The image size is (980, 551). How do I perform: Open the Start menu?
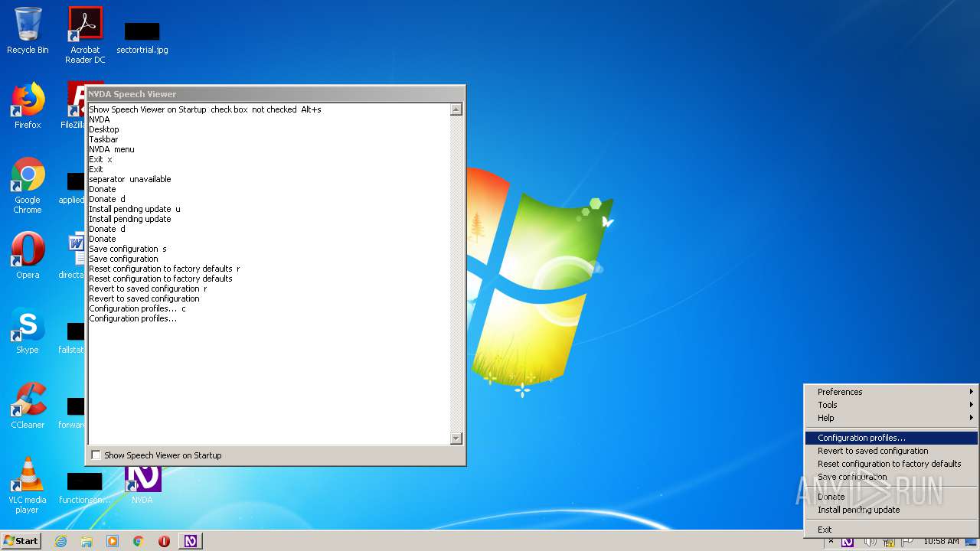tap(21, 541)
